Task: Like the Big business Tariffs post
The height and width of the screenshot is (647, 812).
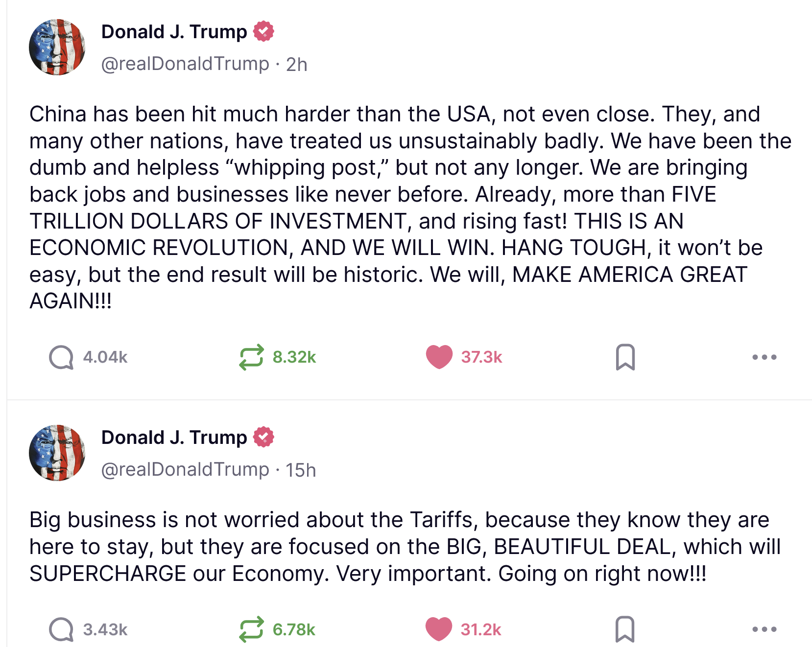Action: pyautogui.click(x=439, y=629)
